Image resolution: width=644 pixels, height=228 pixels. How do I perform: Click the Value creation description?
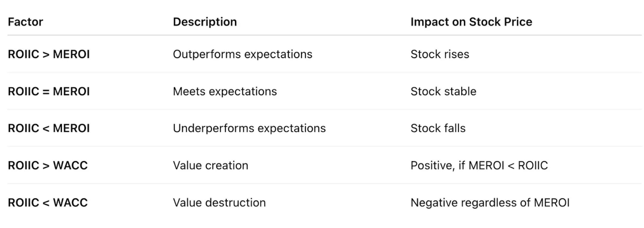(211, 166)
